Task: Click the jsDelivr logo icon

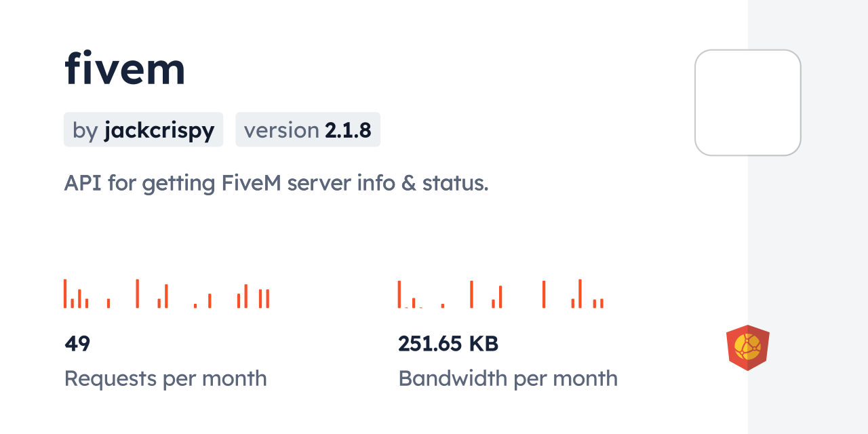Action: (747, 347)
